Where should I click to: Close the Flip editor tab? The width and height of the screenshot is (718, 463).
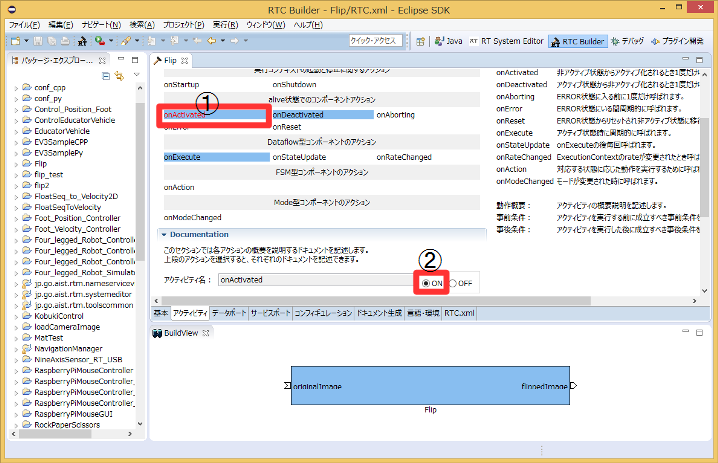185,60
